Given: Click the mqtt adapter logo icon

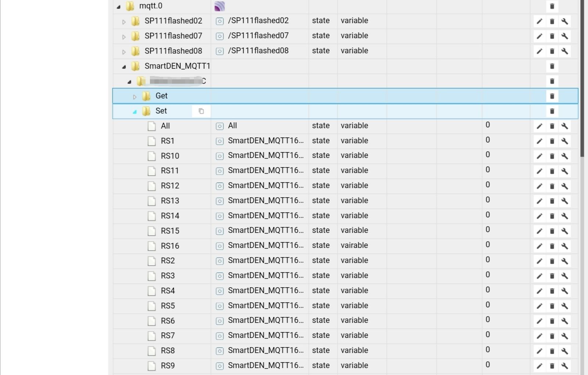Looking at the screenshot, I should coord(219,6).
